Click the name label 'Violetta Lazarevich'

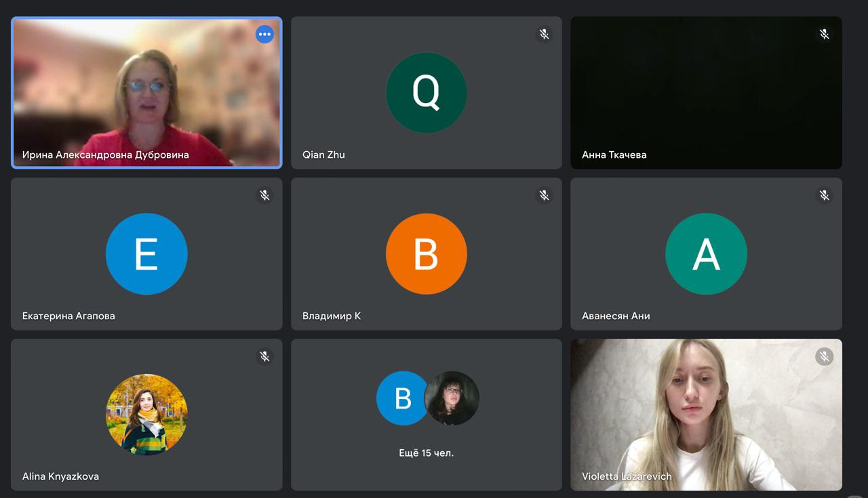(x=627, y=476)
